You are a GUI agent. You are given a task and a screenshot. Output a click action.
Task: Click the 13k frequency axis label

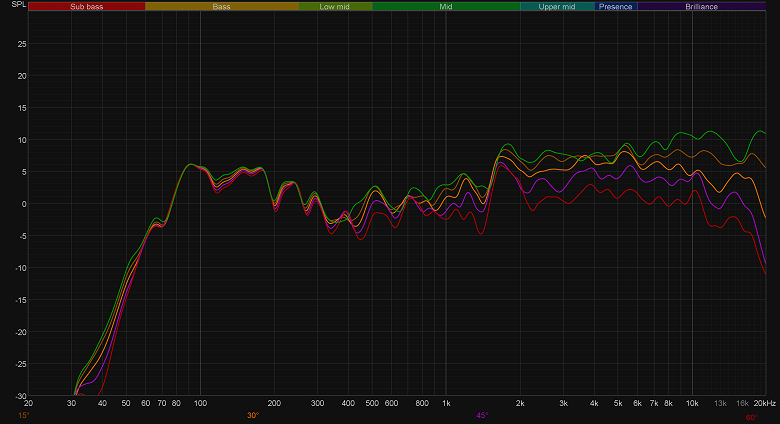pos(720,403)
